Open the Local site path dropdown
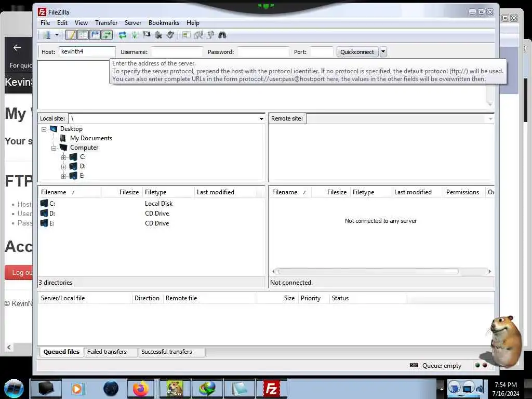532x399 pixels. tap(261, 119)
